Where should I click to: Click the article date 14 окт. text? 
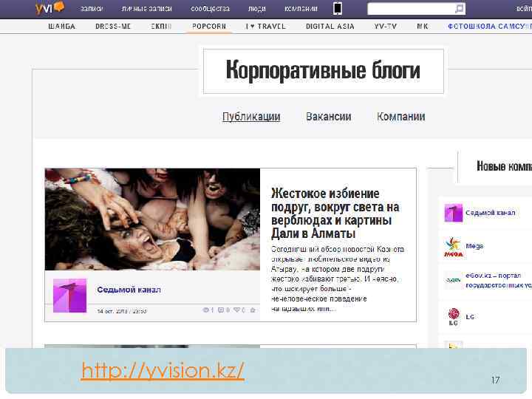122,311
